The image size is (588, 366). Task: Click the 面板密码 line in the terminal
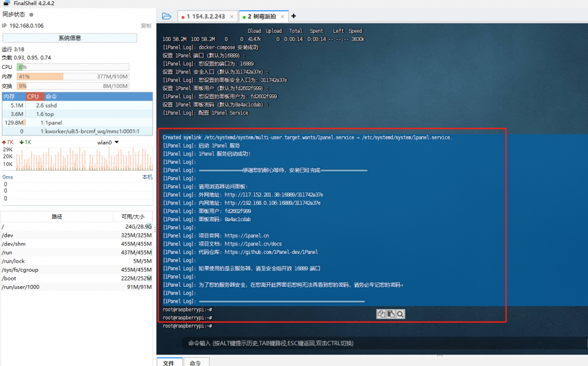pyautogui.click(x=207, y=219)
